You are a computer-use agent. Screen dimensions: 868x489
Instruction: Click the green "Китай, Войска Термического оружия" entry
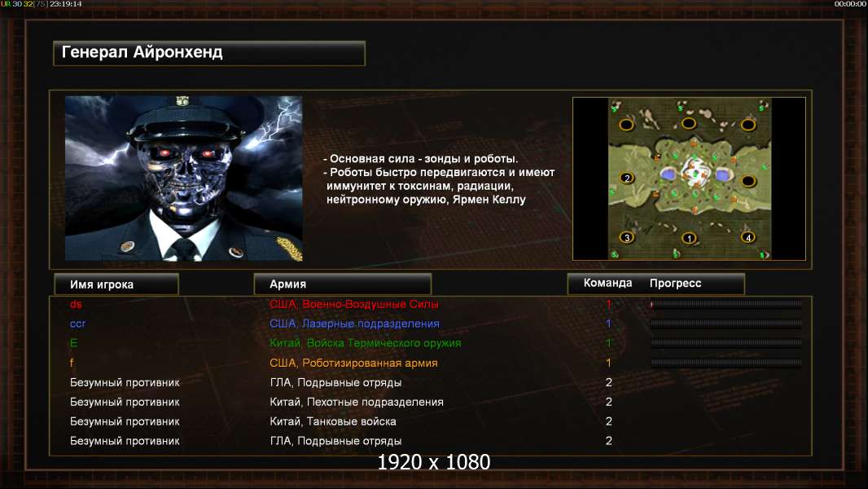click(x=365, y=343)
